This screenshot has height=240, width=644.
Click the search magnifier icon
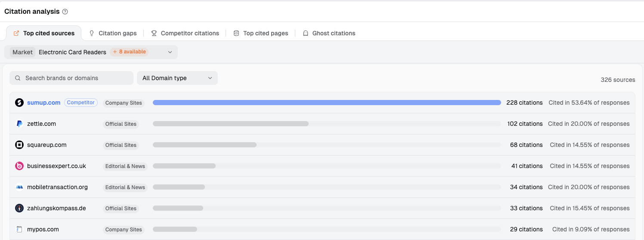(18, 78)
